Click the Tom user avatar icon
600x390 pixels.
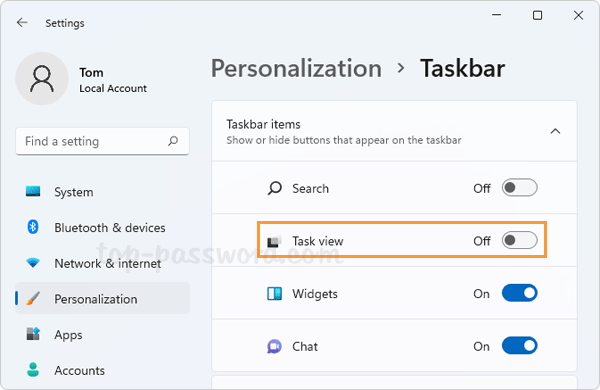(x=42, y=79)
